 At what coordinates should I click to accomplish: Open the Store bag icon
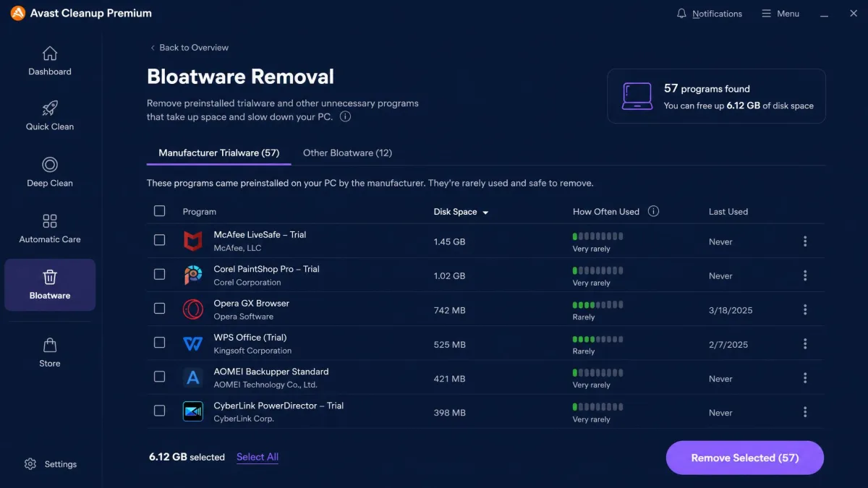(50, 345)
